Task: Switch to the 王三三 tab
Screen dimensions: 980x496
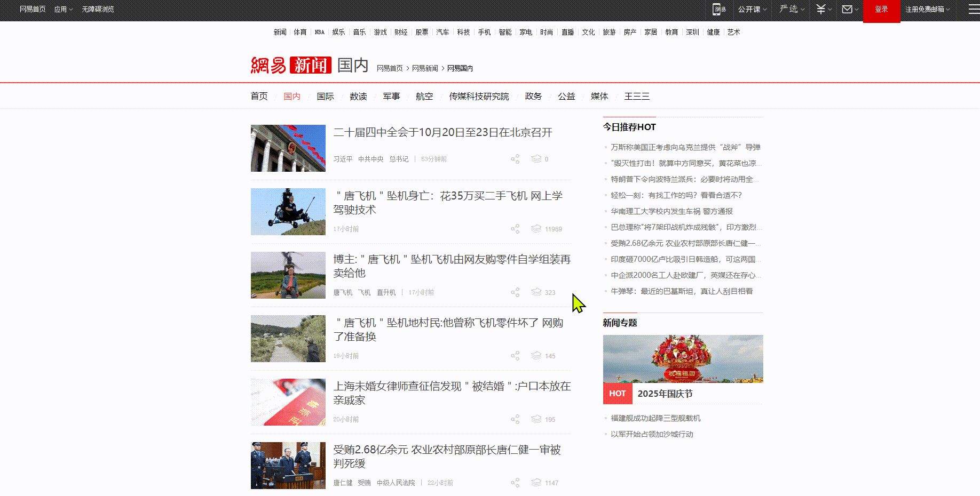Action: coord(637,96)
